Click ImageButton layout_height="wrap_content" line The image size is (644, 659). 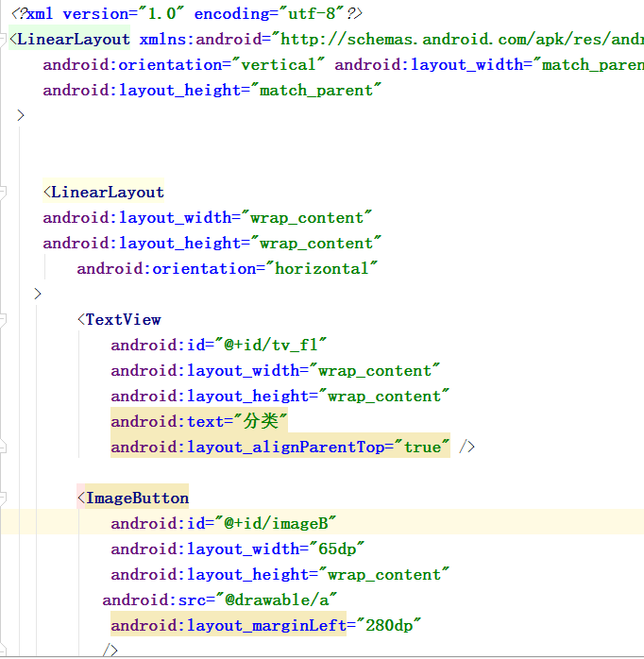[280, 575]
